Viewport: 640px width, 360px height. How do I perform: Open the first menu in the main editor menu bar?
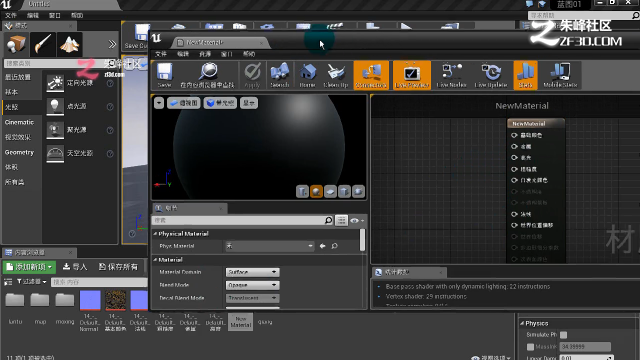tap(11, 16)
